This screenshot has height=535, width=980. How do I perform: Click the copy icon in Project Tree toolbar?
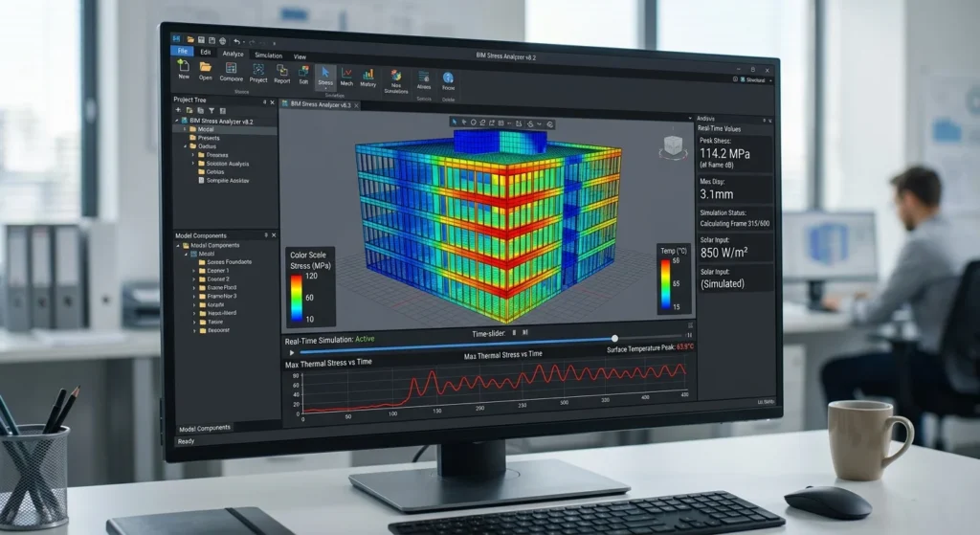(201, 111)
